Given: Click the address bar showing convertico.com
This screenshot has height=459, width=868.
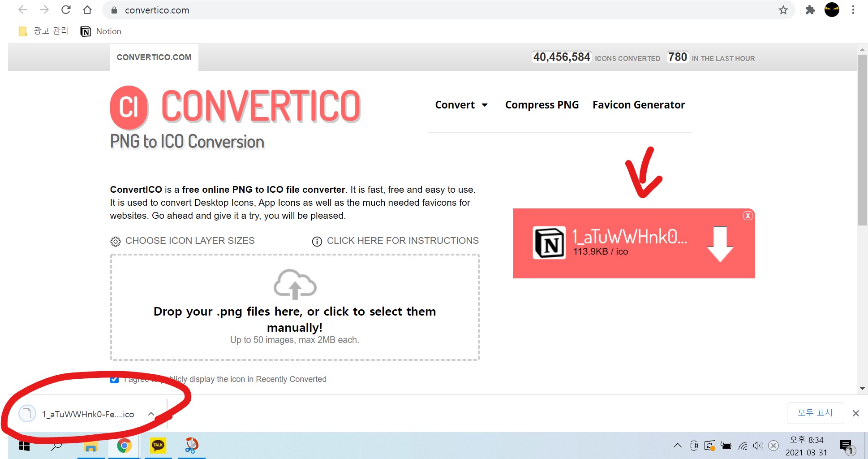Looking at the screenshot, I should pos(448,10).
